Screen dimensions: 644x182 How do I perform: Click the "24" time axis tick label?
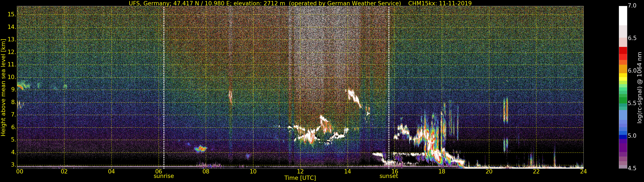point(583,171)
